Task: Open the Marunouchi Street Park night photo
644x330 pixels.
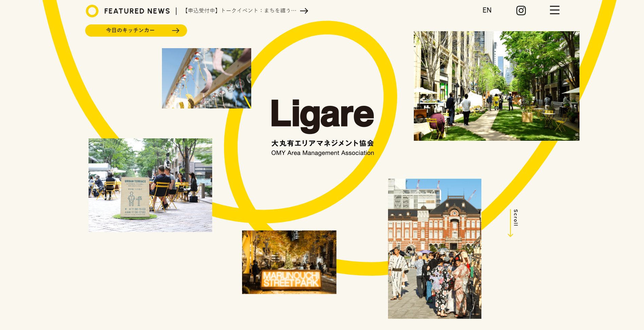Action: pos(289,262)
